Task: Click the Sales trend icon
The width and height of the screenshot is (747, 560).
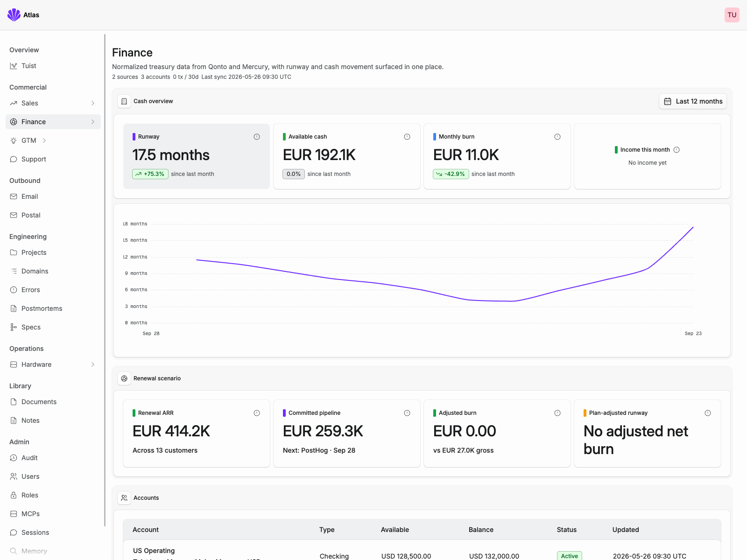Action: 14,103
